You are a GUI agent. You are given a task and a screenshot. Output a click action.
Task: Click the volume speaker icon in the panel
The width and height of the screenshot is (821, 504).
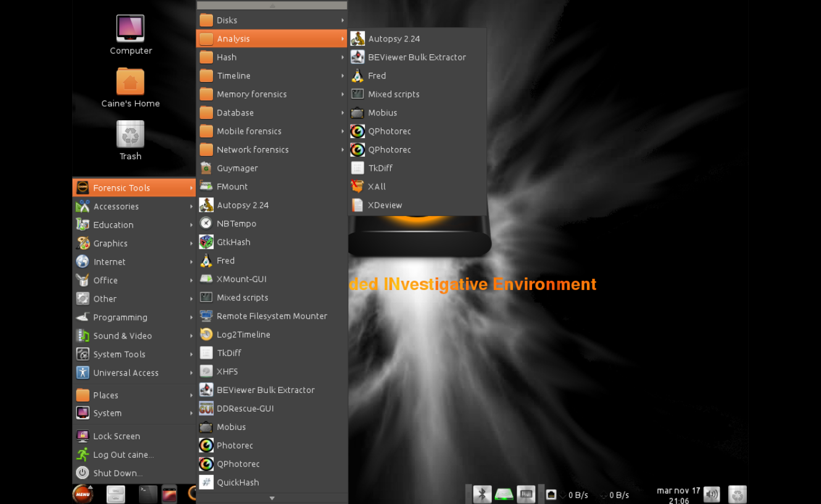(x=712, y=494)
